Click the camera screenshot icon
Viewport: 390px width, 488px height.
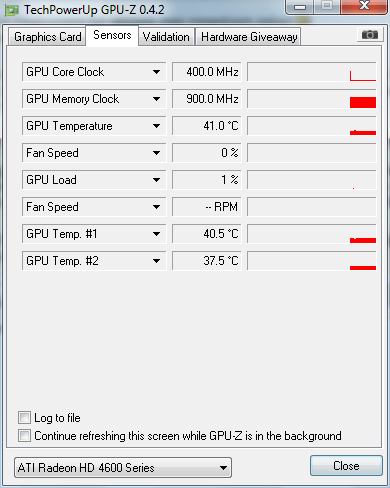tap(369, 34)
